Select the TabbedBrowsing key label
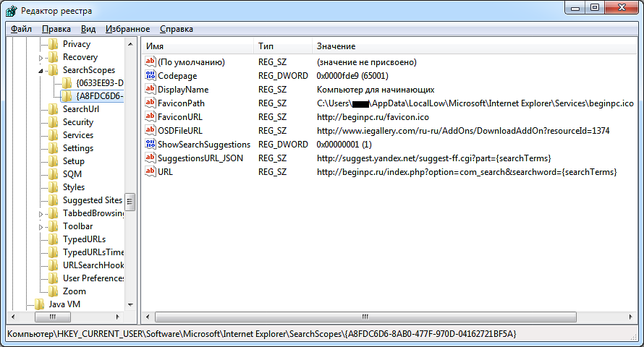 [x=93, y=213]
